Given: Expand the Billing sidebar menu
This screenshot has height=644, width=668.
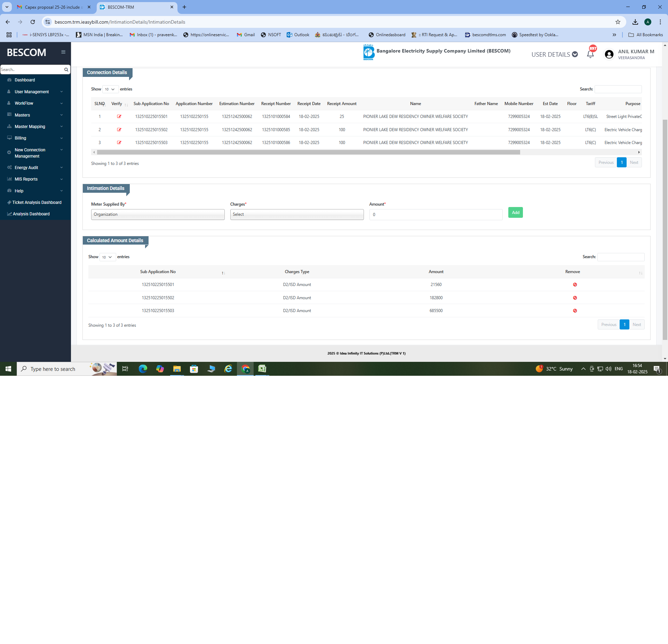Looking at the screenshot, I should (x=35, y=138).
